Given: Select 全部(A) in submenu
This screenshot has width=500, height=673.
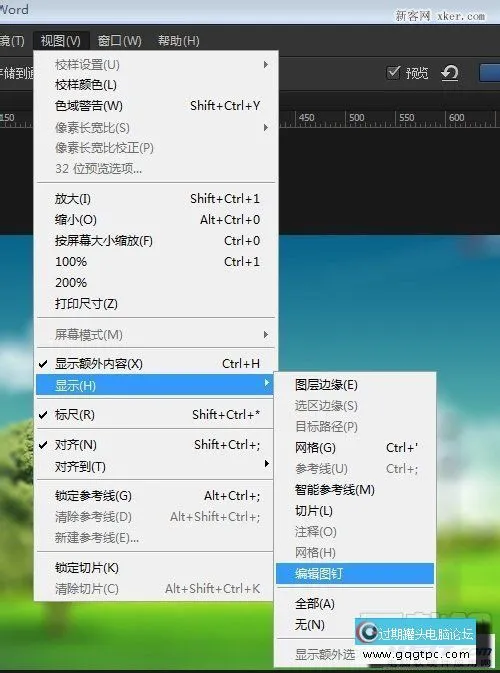Looking at the screenshot, I should [355, 604].
